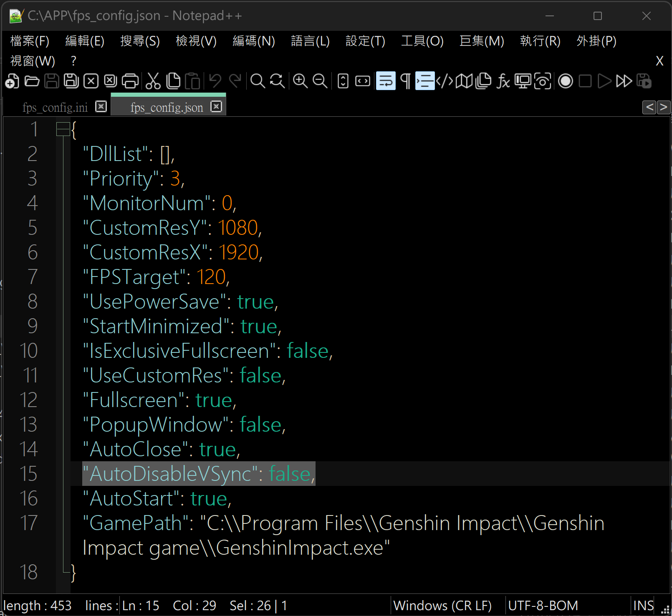Image resolution: width=672 pixels, height=616 pixels.
Task: Open the ? help menu
Action: point(73,61)
